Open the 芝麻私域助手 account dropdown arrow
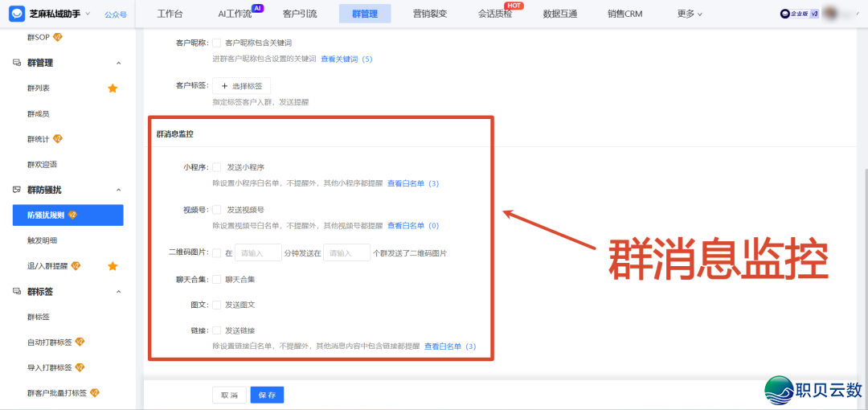868x410 pixels. [88, 14]
